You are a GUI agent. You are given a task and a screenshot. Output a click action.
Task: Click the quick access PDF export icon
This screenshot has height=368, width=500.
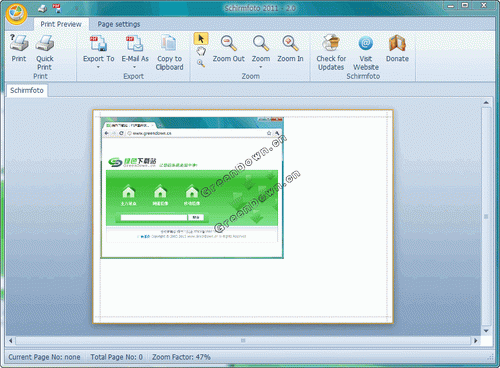point(57,8)
